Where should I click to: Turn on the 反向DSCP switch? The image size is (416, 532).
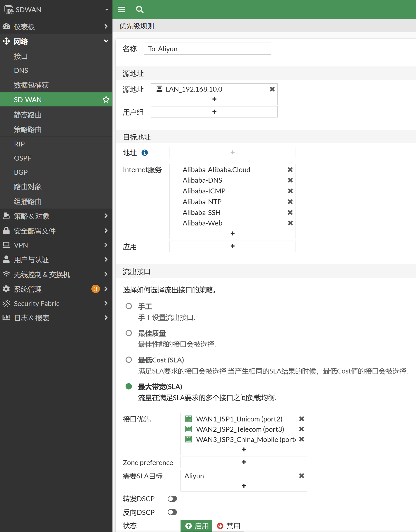tap(172, 512)
